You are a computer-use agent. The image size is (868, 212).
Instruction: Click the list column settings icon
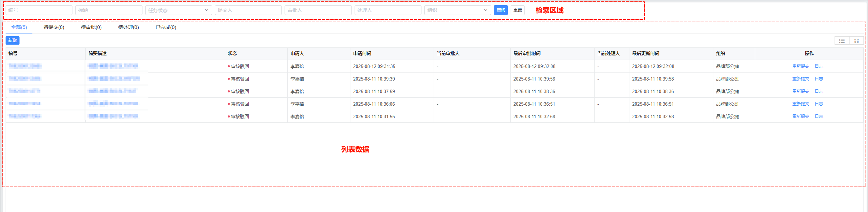point(842,41)
